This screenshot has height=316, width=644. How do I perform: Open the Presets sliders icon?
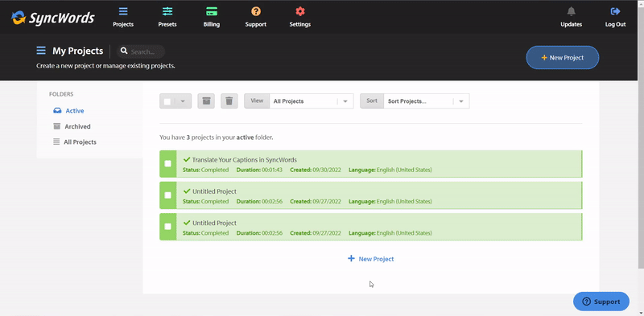pyautogui.click(x=167, y=11)
